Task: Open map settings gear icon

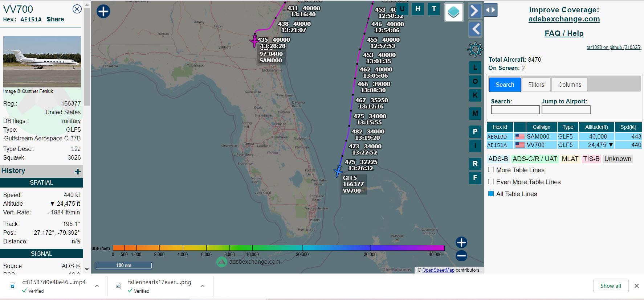Action: (x=475, y=49)
